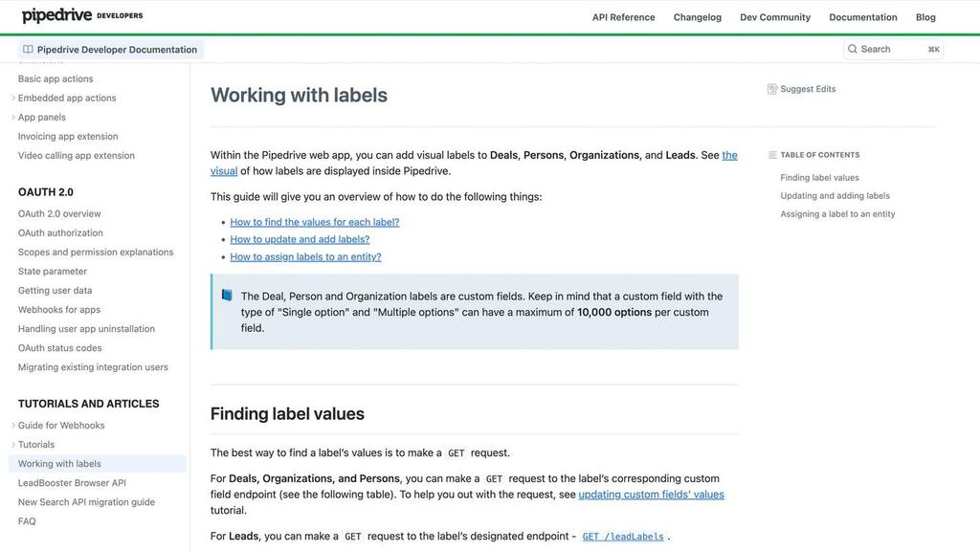The width and height of the screenshot is (980, 551).
Task: Open Handling user app uninstallation
Action: tap(85, 329)
